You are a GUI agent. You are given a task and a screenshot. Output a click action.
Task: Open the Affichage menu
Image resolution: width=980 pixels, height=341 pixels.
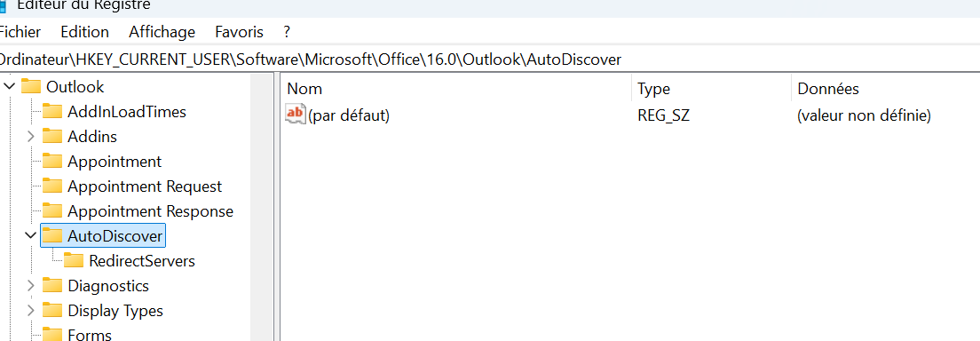[162, 32]
